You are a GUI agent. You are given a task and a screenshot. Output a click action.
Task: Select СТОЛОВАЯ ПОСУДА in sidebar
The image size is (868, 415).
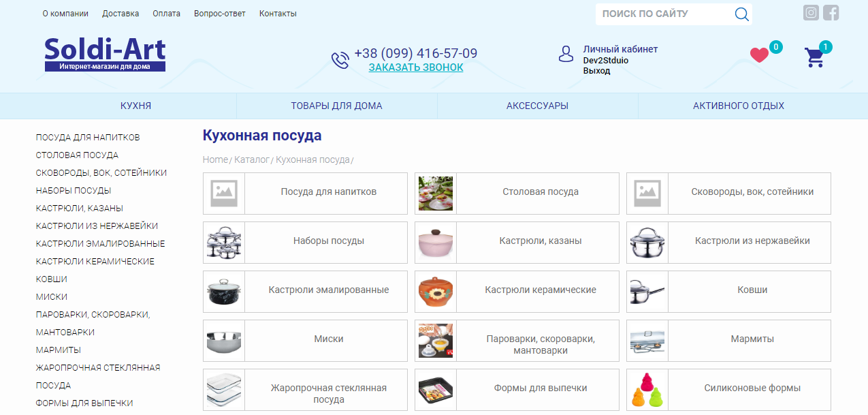[77, 155]
